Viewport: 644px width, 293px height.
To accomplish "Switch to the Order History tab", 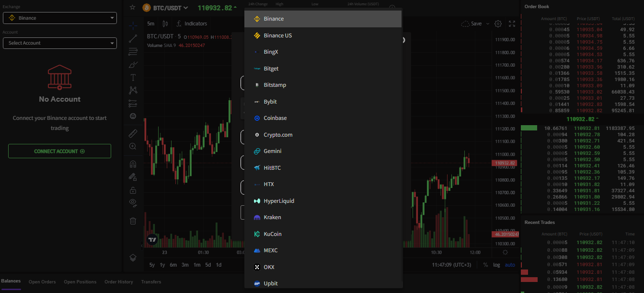I will 119,282.
